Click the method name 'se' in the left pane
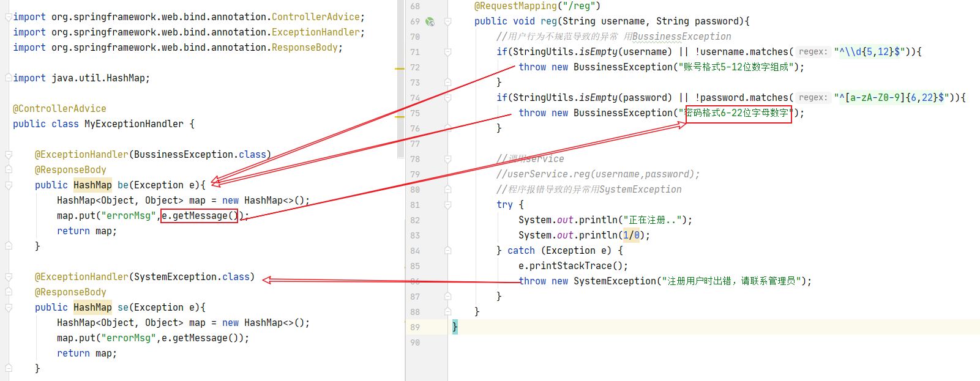Viewport: 980px width, 381px height. (123, 308)
